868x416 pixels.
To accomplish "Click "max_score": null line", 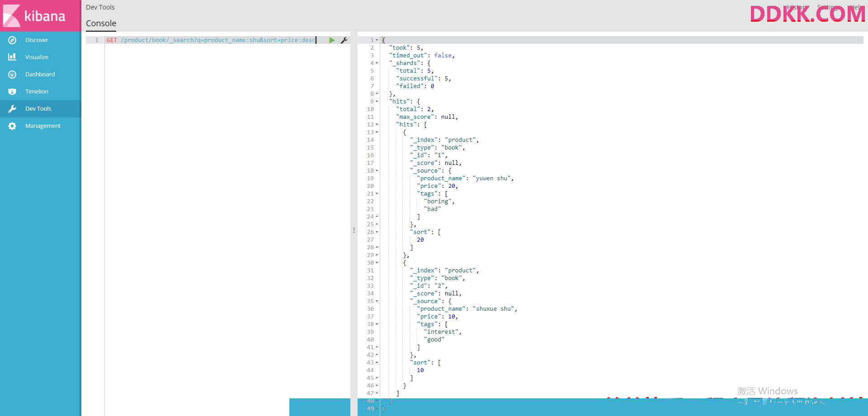I will point(427,117).
